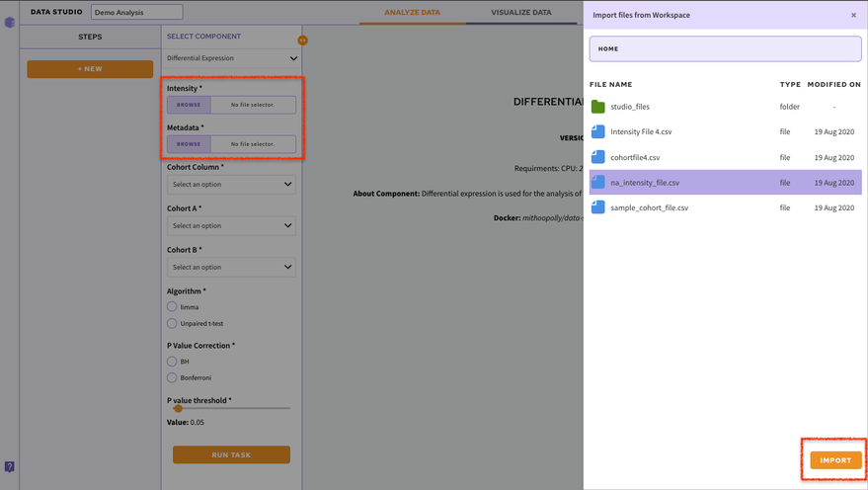
Task: Select cohortfile4.csv in file list
Action: click(x=725, y=157)
